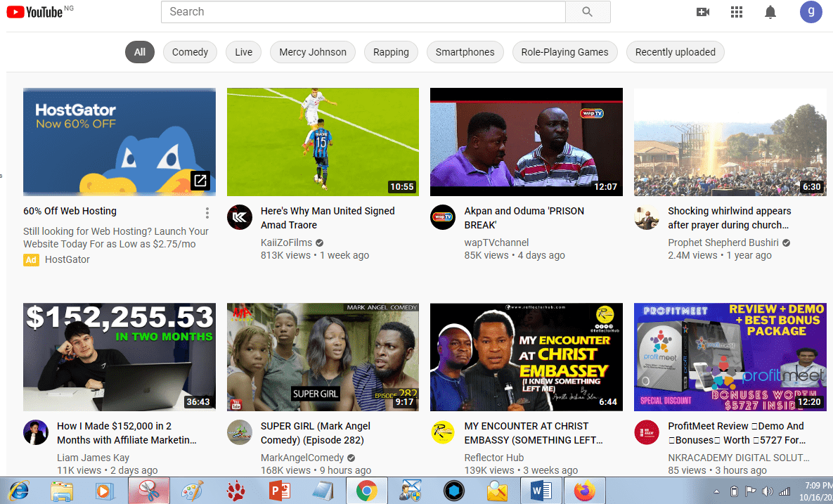
Task: Select the Smartphones filter chip
Action: click(x=465, y=52)
